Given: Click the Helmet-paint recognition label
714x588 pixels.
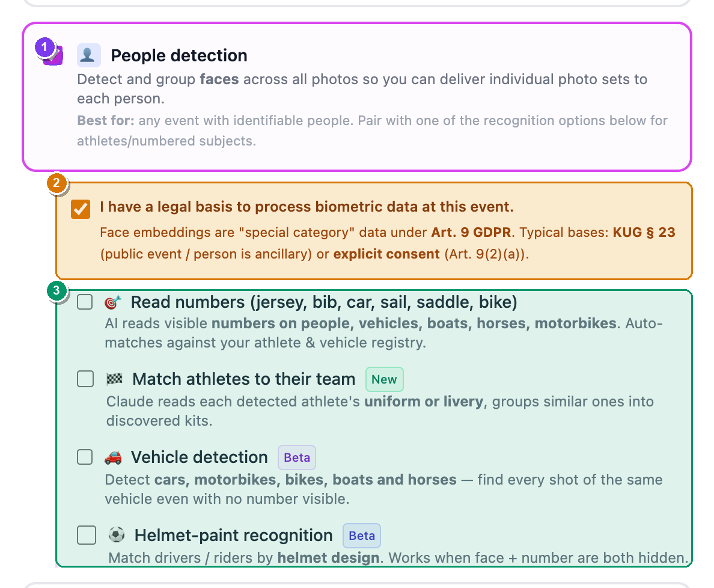Looking at the screenshot, I should point(234,536).
